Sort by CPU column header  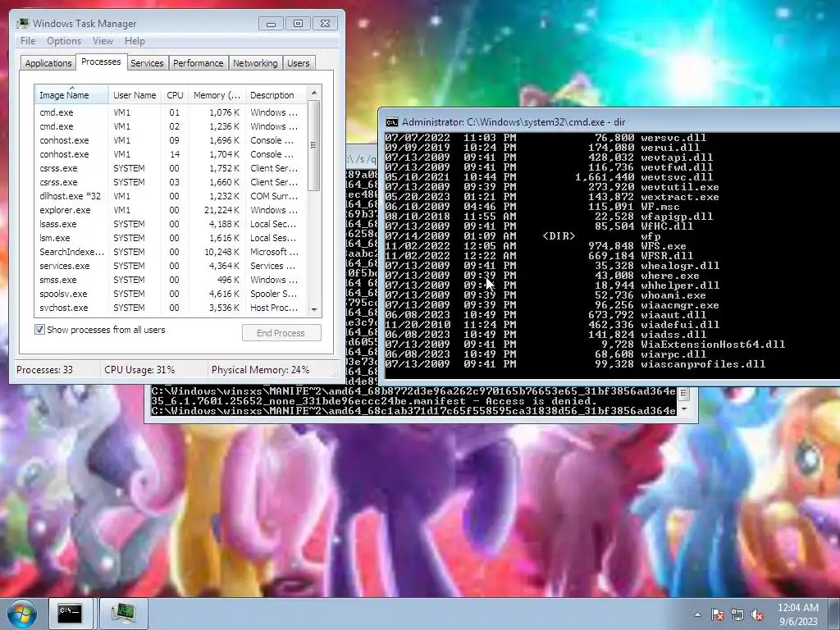coord(175,95)
